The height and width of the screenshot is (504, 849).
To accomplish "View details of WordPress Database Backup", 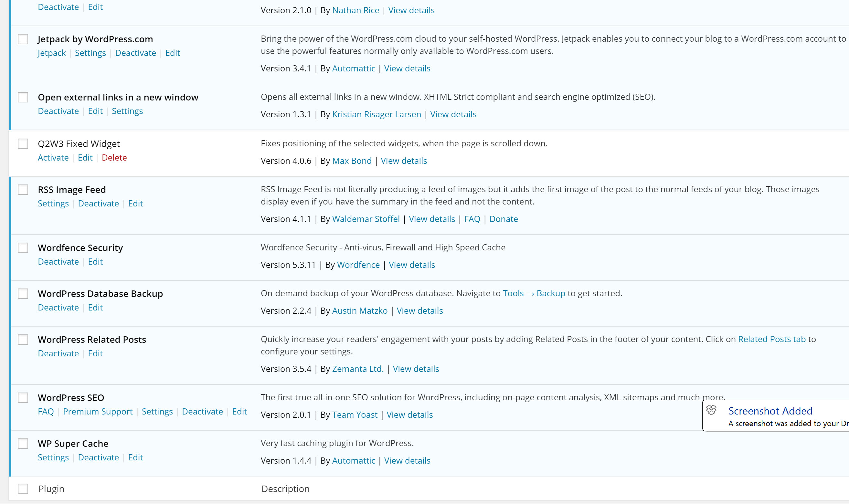I will coord(419,311).
